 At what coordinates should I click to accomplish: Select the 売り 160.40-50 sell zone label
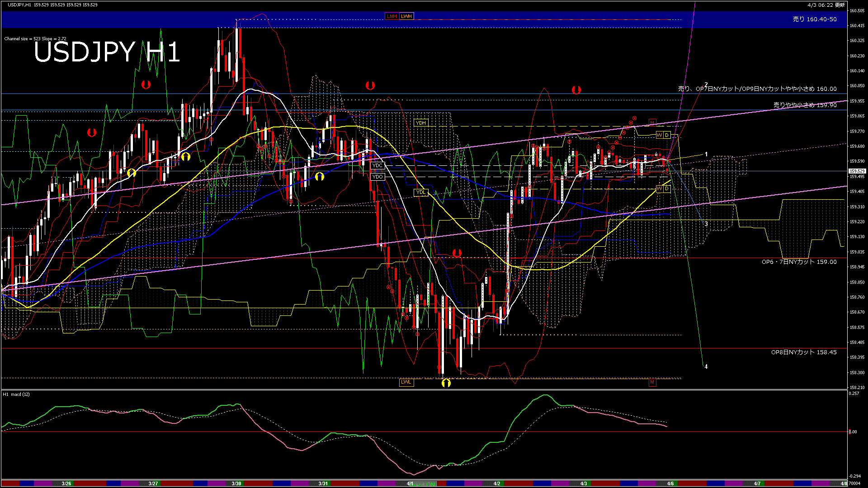point(815,19)
